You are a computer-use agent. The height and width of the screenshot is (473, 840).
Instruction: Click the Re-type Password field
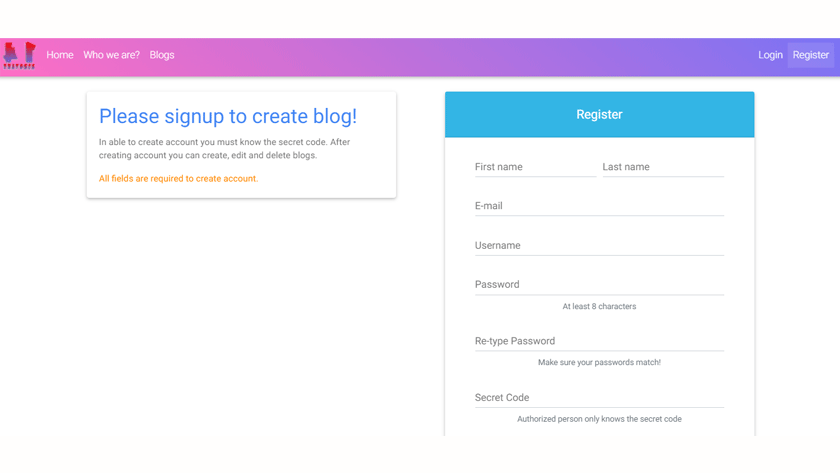tap(599, 341)
